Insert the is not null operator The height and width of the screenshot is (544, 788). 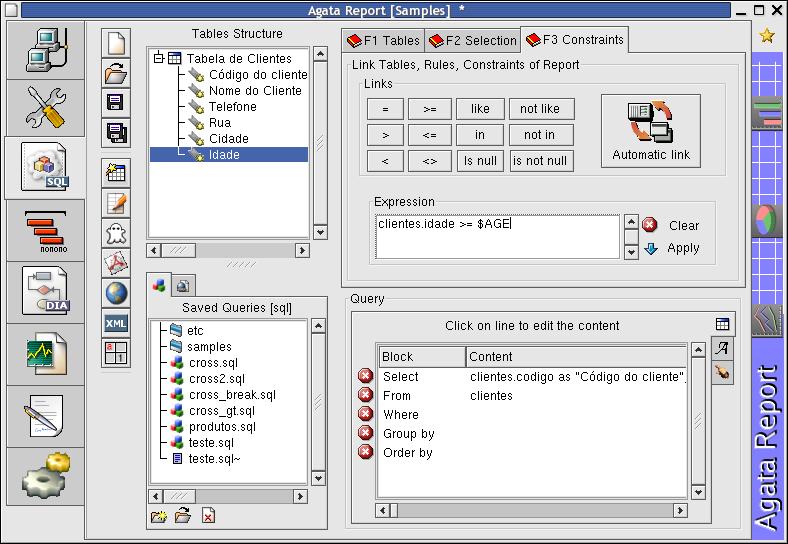coord(541,161)
